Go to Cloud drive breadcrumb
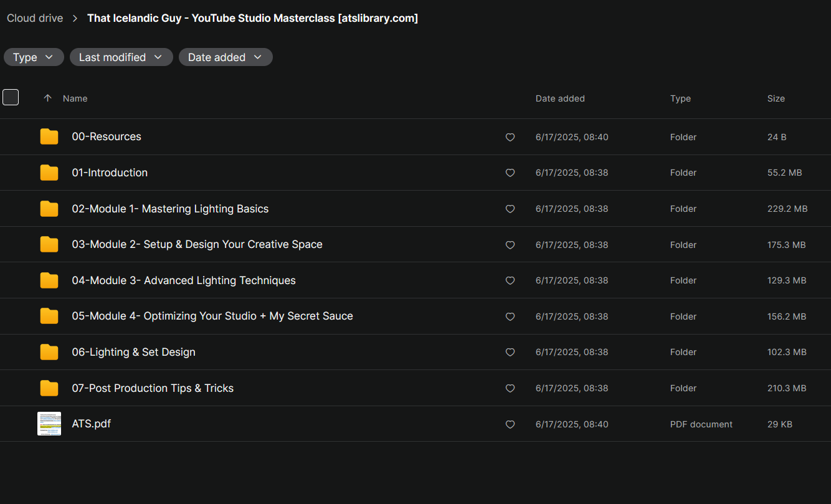This screenshot has width=831, height=504. point(35,19)
